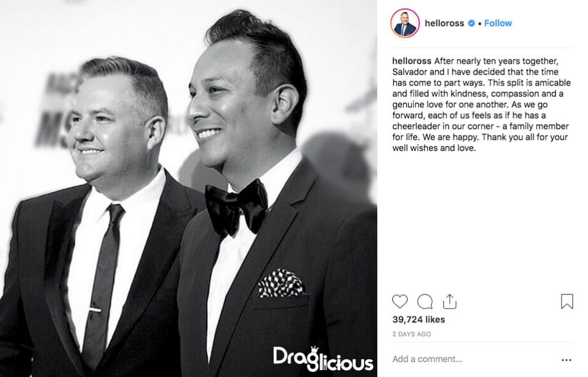
Task: Save post using bookmark icon
Action: 567,301
